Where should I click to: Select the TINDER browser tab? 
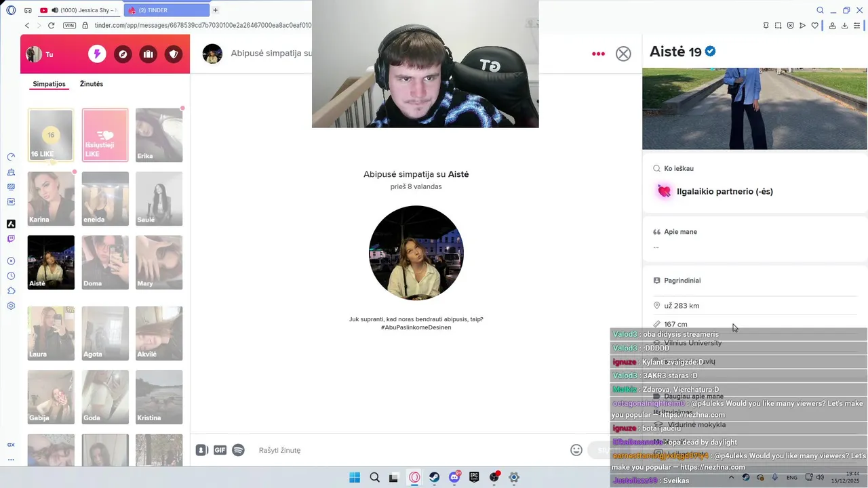(x=167, y=10)
